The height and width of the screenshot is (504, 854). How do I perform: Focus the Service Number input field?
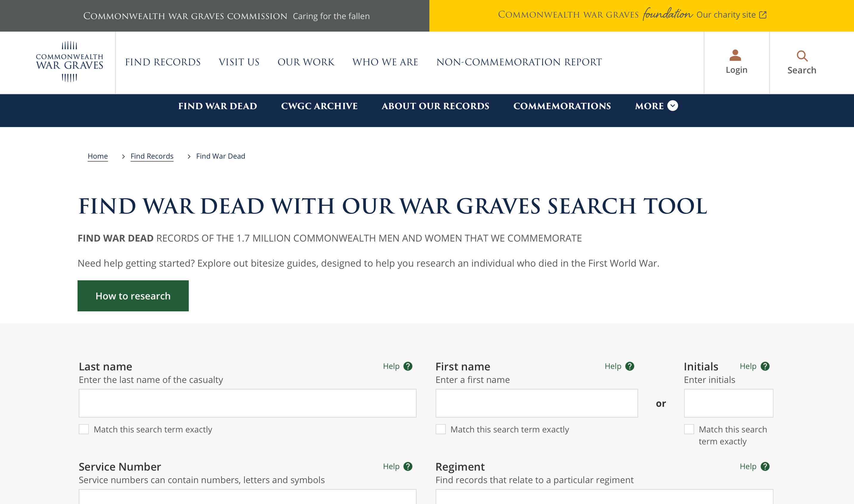pyautogui.click(x=247, y=497)
